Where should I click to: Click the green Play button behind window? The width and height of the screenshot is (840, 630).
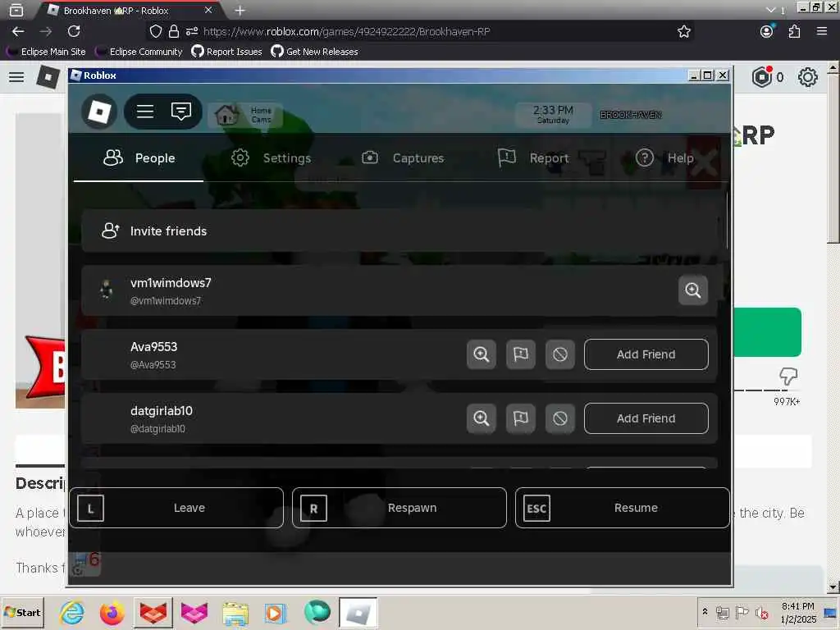point(767,332)
